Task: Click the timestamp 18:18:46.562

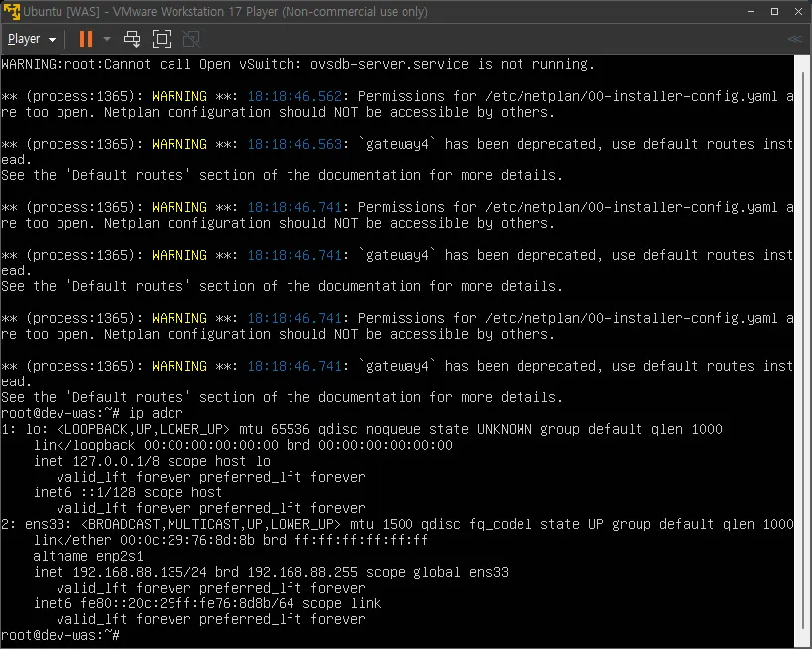Action: pos(294,96)
